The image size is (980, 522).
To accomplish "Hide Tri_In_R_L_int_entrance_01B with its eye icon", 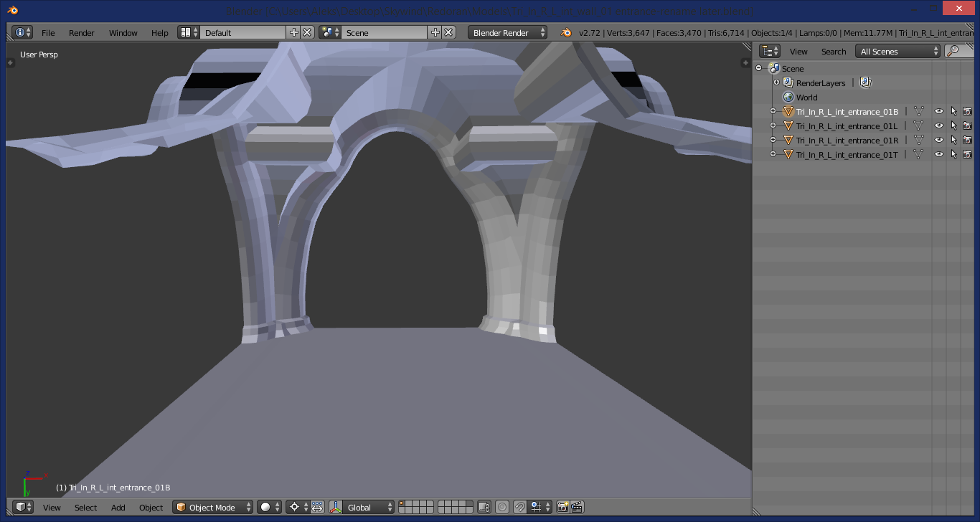I will click(938, 111).
